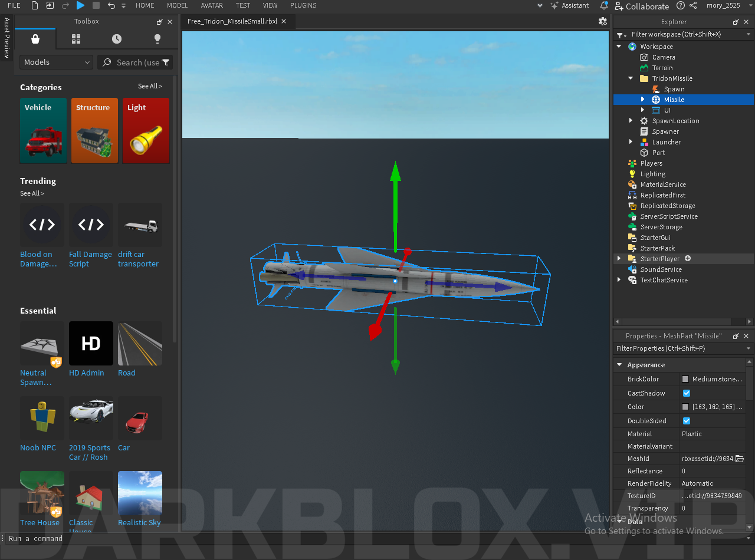The height and width of the screenshot is (560, 755).
Task: Switch to the AVATAR ribbon tab
Action: click(212, 5)
